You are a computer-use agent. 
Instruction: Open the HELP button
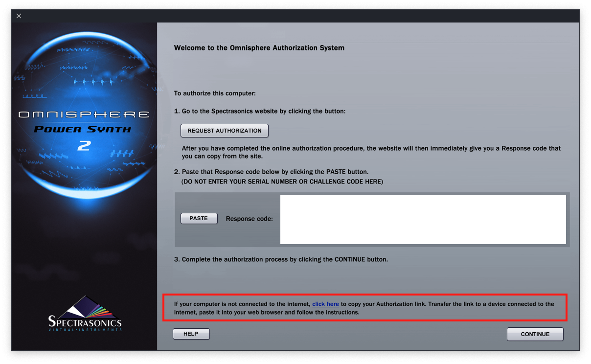[191, 334]
